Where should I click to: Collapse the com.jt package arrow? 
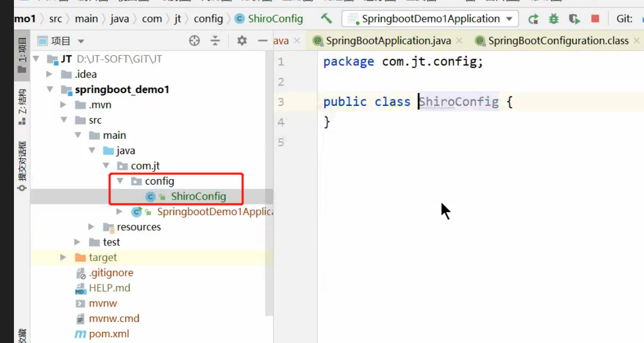click(106, 166)
